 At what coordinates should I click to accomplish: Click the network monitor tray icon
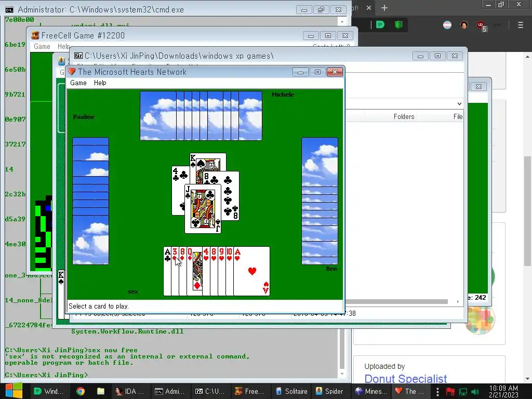(463, 392)
